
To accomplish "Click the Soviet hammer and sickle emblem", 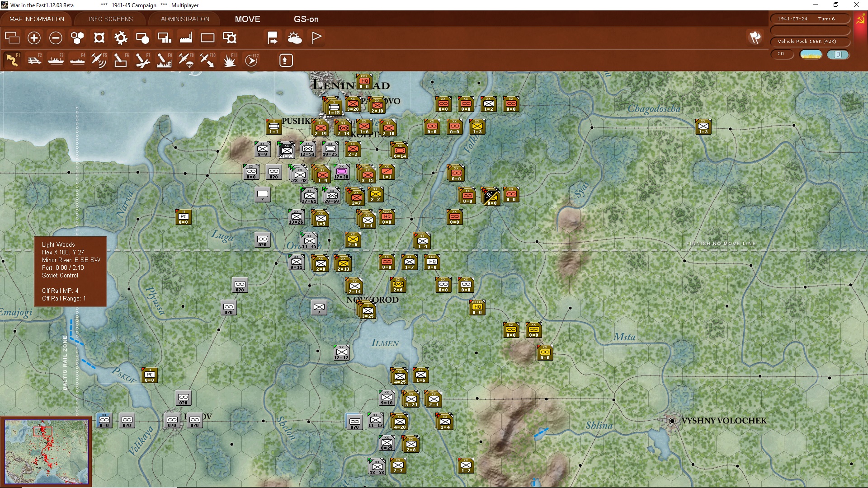I will [x=860, y=19].
